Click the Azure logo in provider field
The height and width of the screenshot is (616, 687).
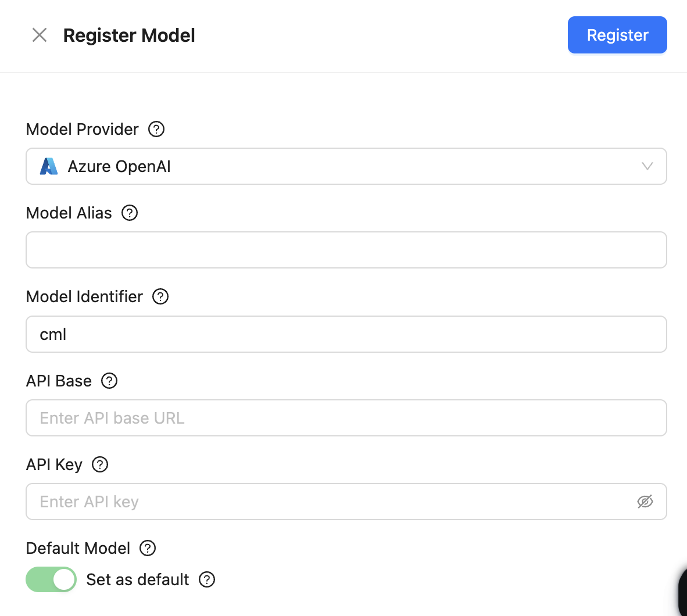(49, 167)
